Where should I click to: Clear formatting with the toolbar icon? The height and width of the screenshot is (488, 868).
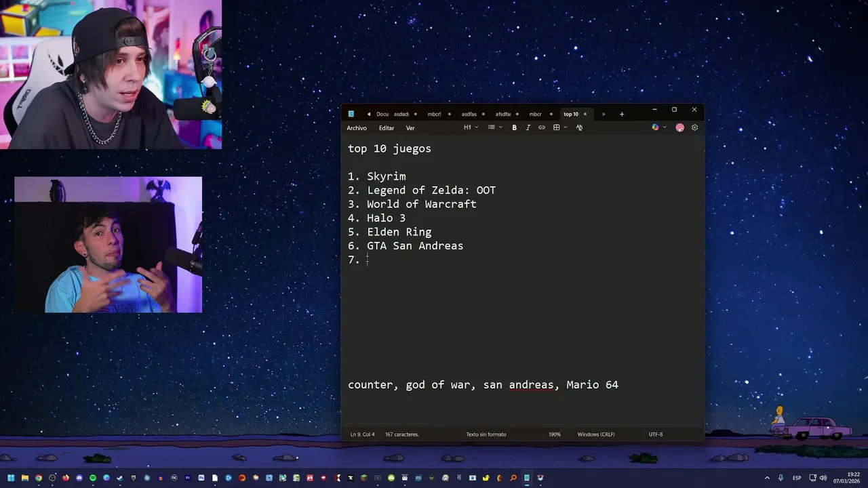[x=579, y=127]
